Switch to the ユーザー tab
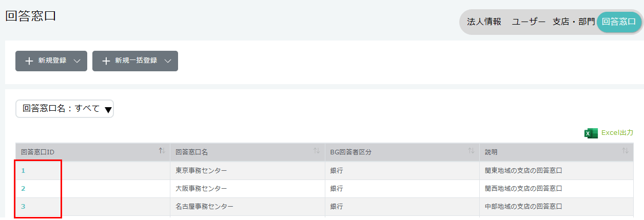Viewport: 644px width, 220px height. pyautogui.click(x=529, y=22)
